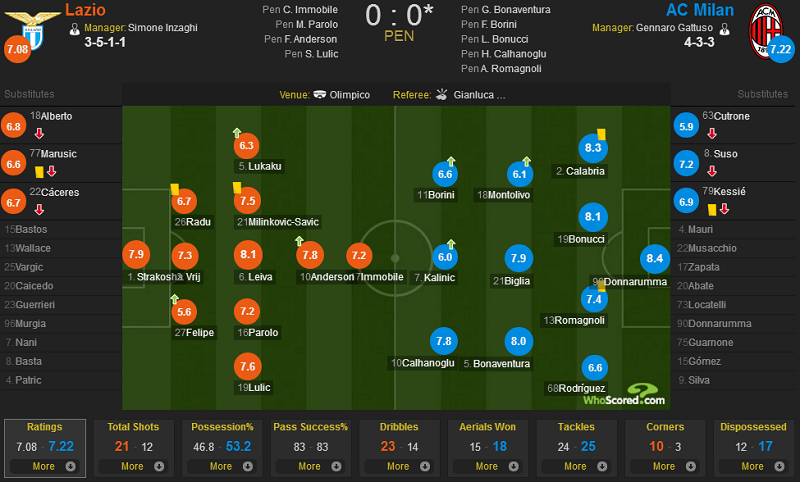Expand More under Dribbles

398,466
